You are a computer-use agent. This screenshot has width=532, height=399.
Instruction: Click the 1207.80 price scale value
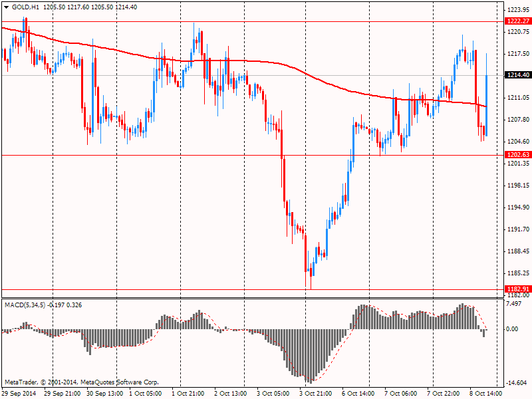[518, 120]
